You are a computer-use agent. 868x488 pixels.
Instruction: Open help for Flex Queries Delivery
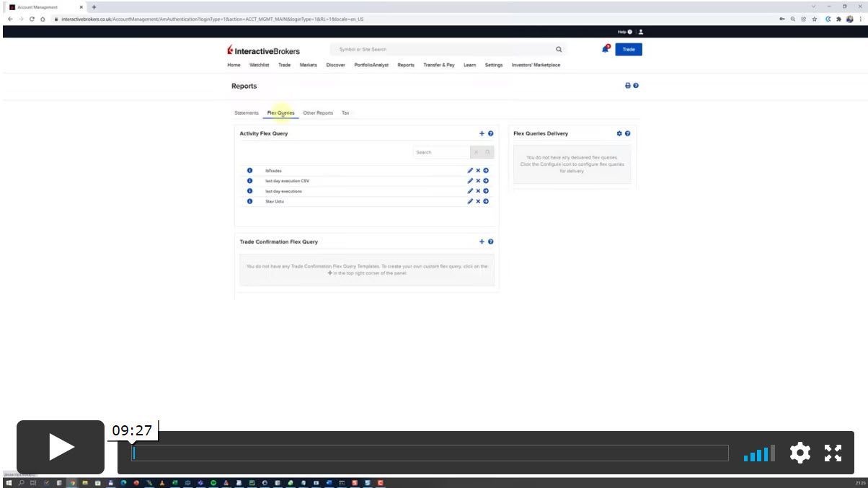pos(628,133)
